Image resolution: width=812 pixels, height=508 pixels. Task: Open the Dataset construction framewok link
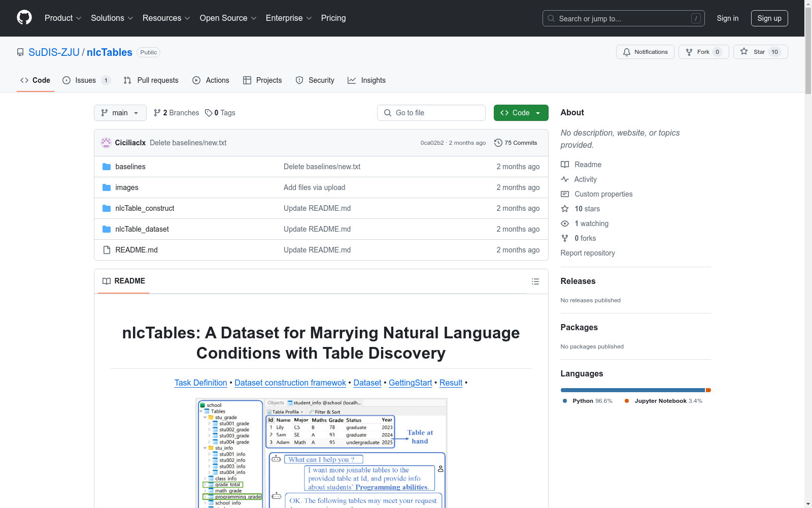(290, 383)
